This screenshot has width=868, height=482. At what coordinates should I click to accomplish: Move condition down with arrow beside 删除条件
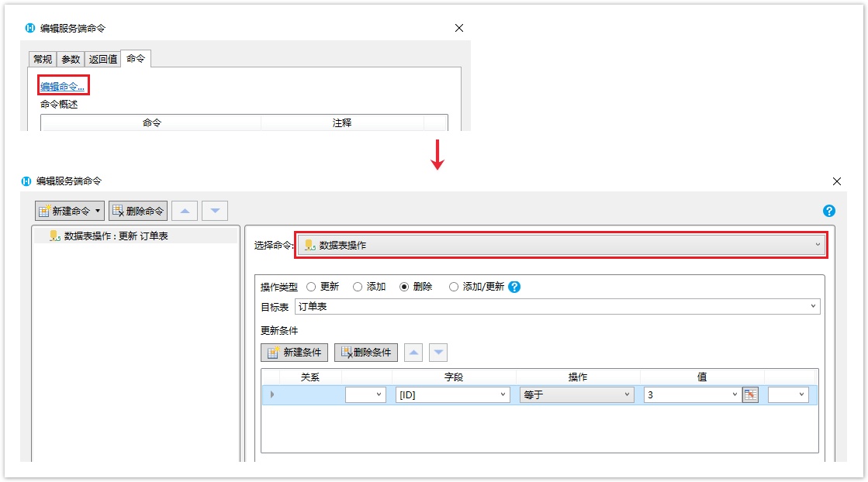click(x=439, y=353)
